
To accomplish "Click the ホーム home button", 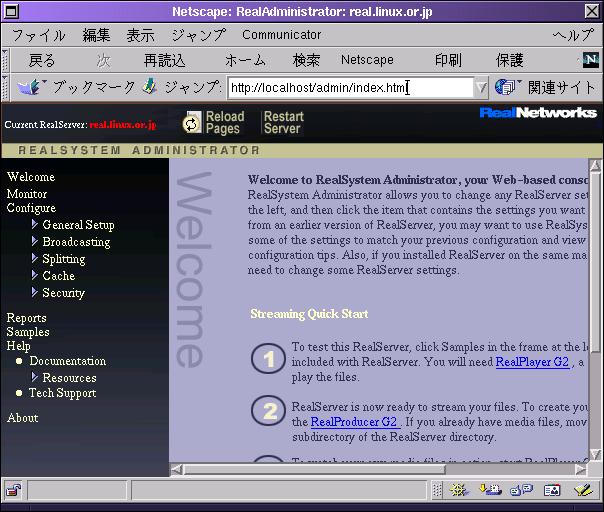I will click(245, 60).
